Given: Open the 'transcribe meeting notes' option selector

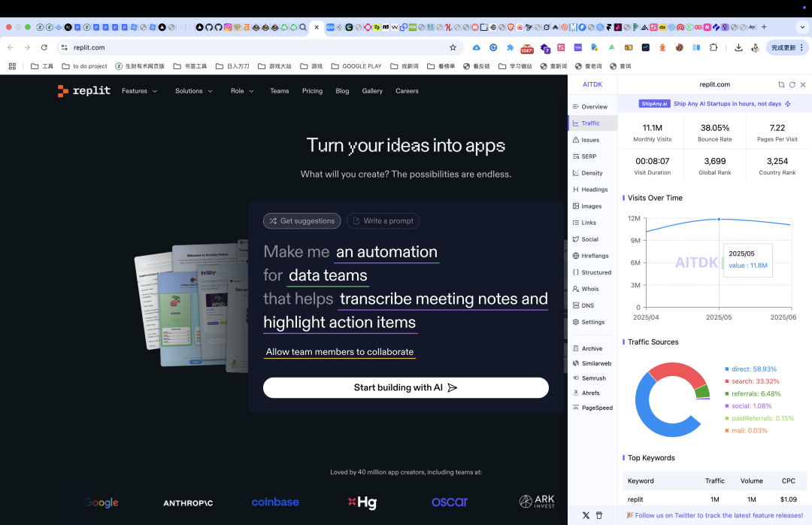Looking at the screenshot, I should click(x=405, y=311).
